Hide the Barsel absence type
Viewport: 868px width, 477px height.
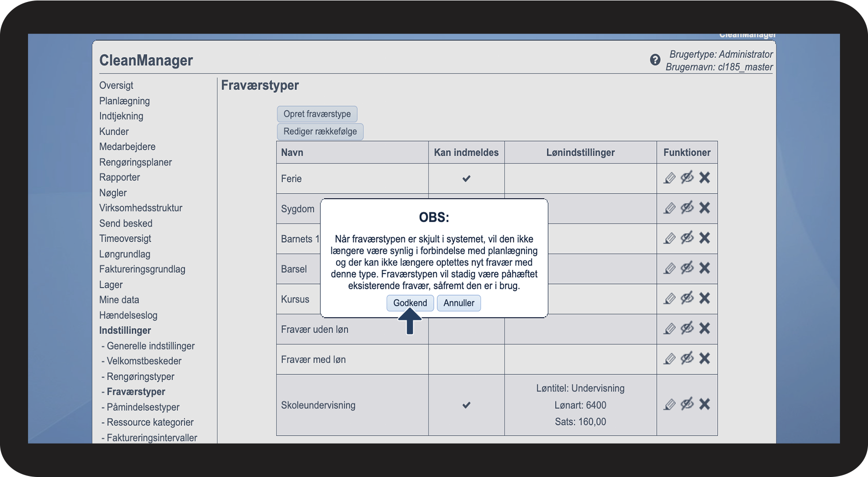[687, 268]
